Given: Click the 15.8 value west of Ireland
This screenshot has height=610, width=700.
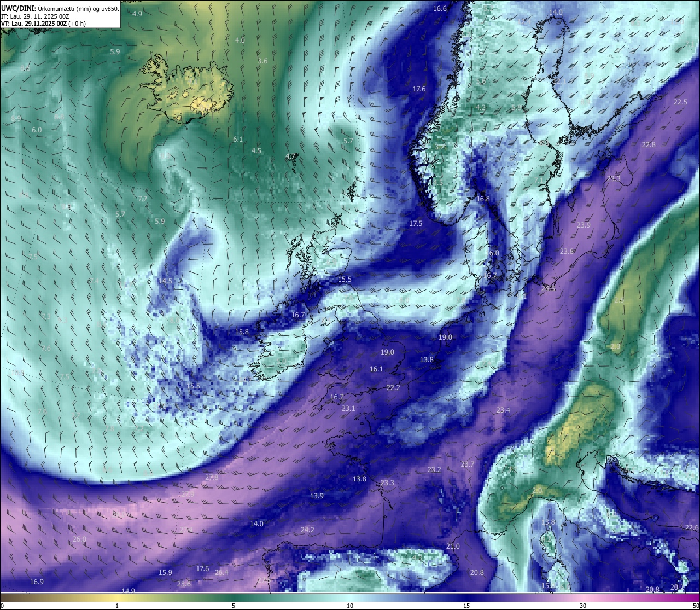Looking at the screenshot, I should [x=242, y=332].
